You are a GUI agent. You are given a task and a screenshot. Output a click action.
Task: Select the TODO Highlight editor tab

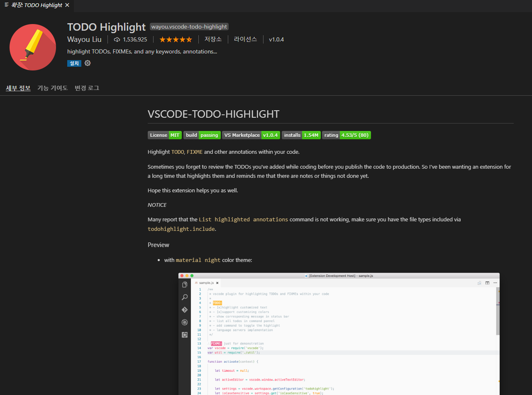(x=37, y=5)
